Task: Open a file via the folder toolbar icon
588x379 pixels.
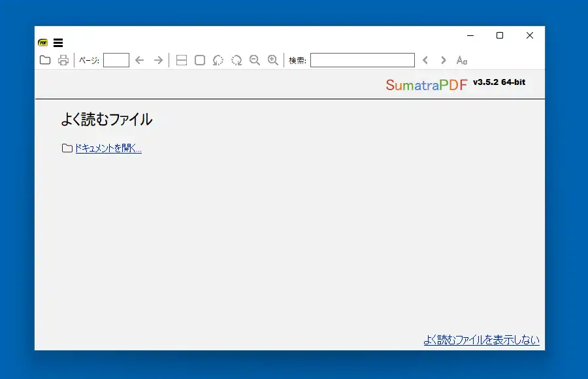Action: tap(45, 60)
